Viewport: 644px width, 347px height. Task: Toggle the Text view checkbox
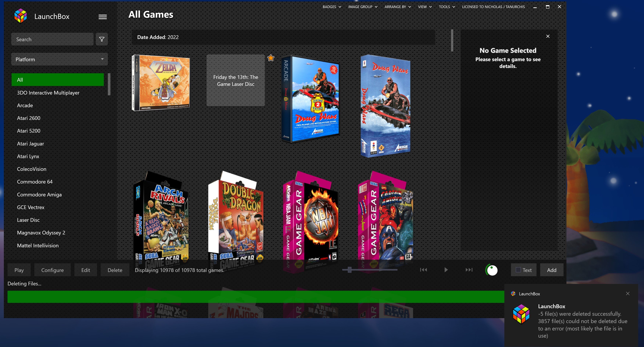coord(518,270)
